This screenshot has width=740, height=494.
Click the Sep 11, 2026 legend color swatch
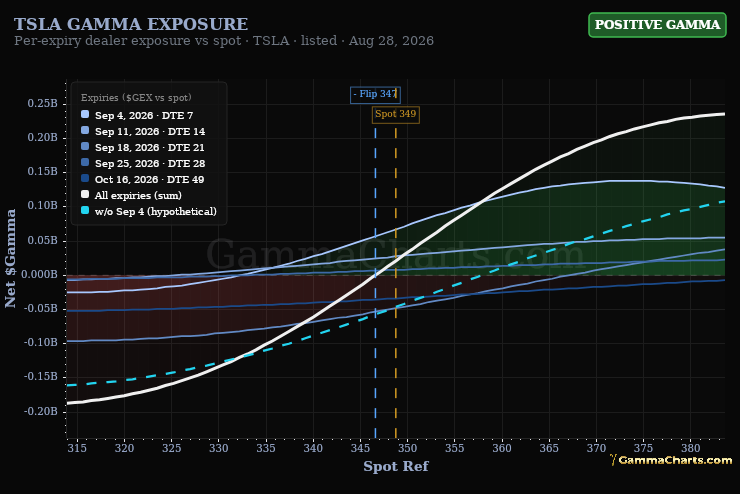click(85, 130)
